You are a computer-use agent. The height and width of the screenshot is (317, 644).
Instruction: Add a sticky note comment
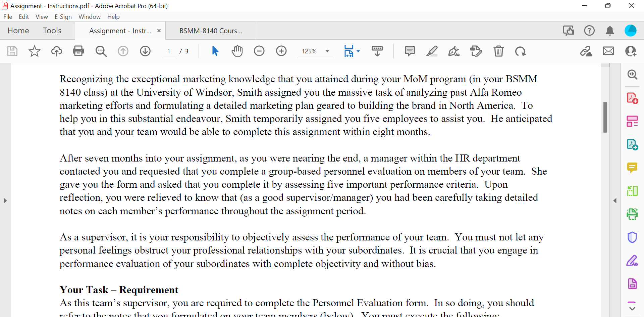pyautogui.click(x=410, y=51)
